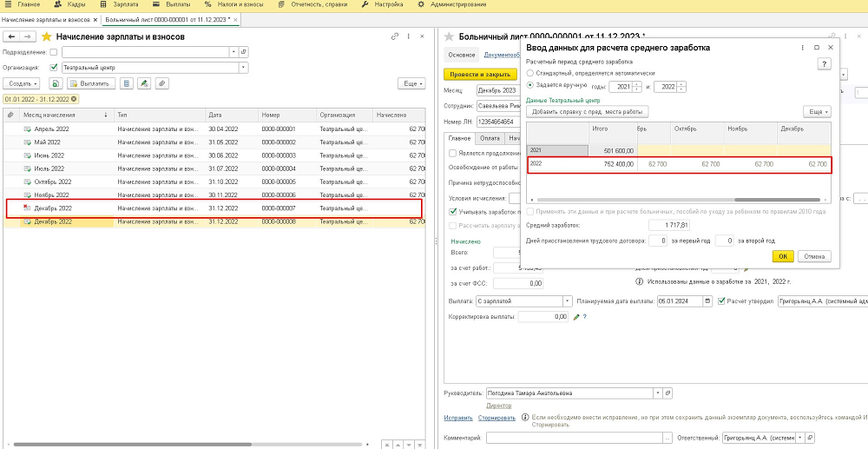Copy link icon in Начисление зарплаты header
Viewport: 868px width, 449px height.
(395, 36)
